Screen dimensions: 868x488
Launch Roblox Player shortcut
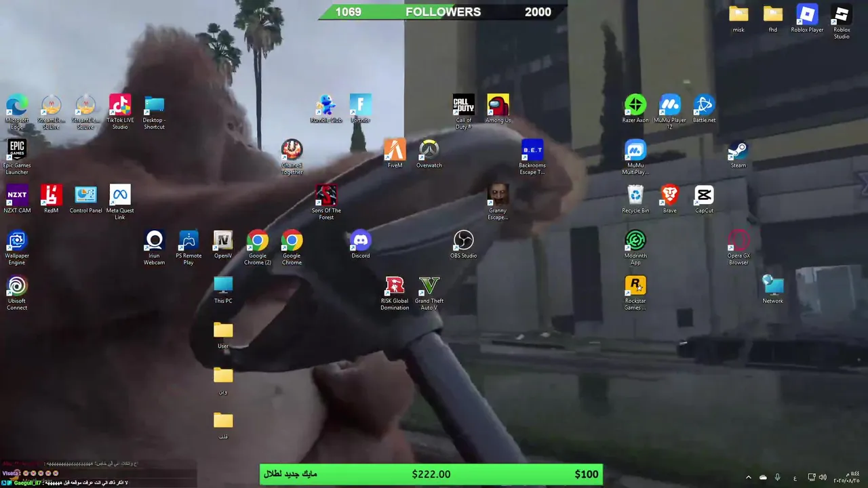(x=807, y=18)
